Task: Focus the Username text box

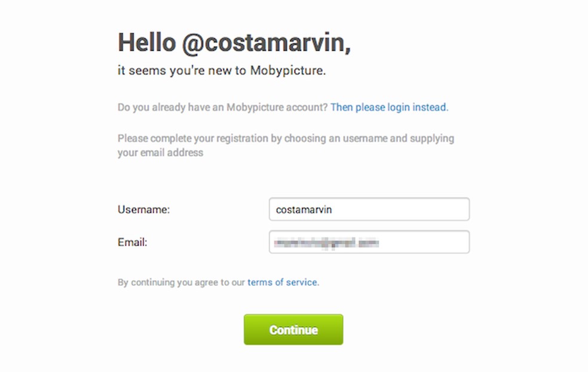Action: click(x=369, y=210)
